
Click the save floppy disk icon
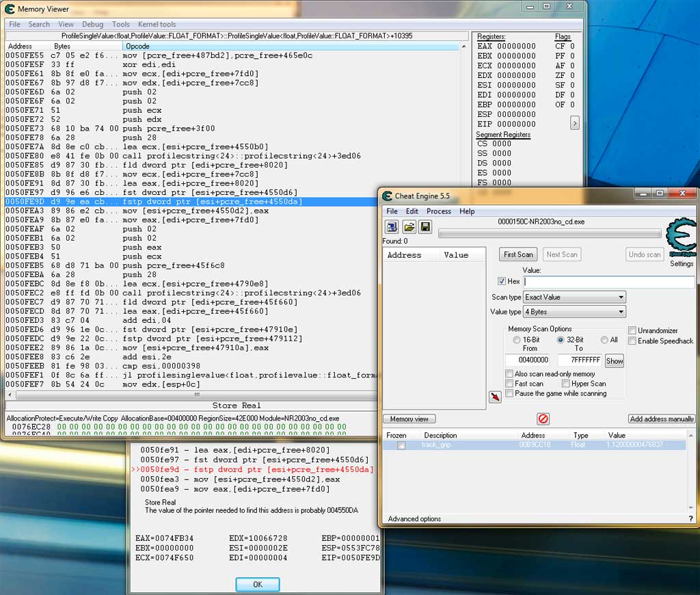[x=425, y=227]
